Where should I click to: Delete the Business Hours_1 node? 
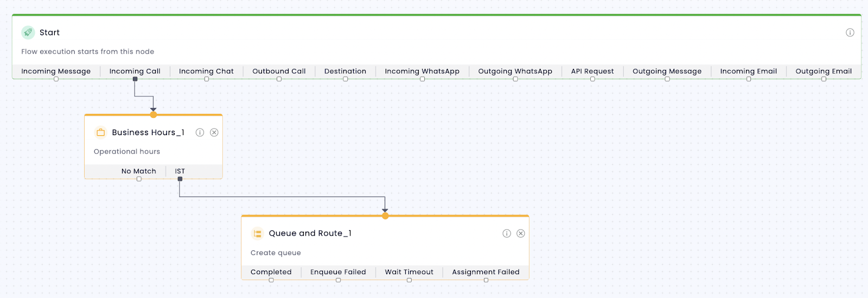pos(214,132)
